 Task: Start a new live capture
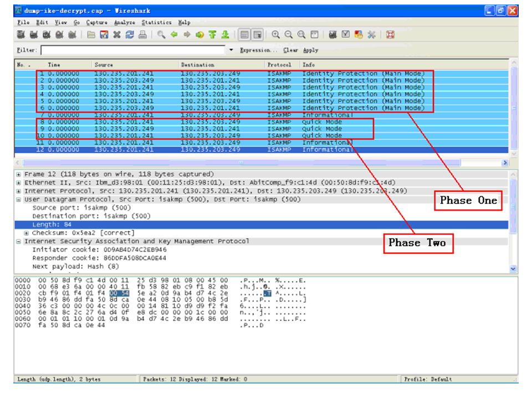click(47, 34)
